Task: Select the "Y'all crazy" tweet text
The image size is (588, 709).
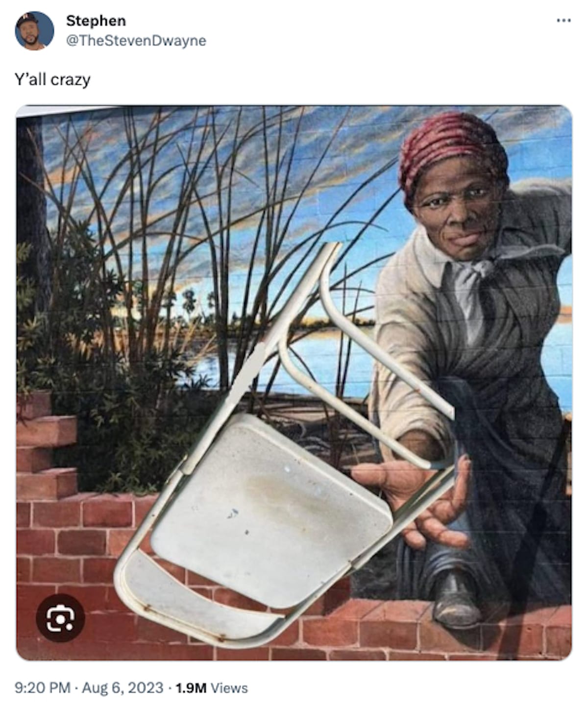Action: [x=52, y=79]
